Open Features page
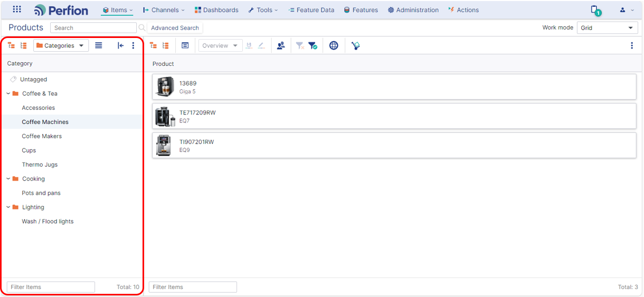 [361, 10]
